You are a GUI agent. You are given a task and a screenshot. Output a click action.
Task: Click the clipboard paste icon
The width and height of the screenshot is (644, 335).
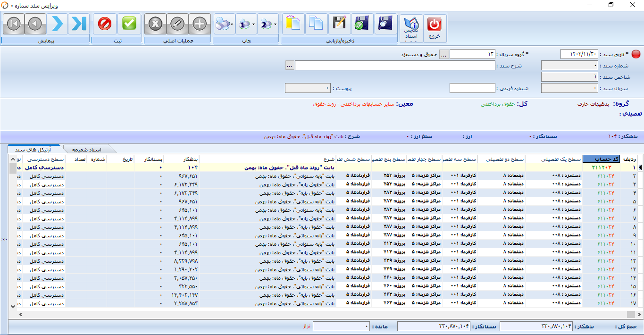293,24
